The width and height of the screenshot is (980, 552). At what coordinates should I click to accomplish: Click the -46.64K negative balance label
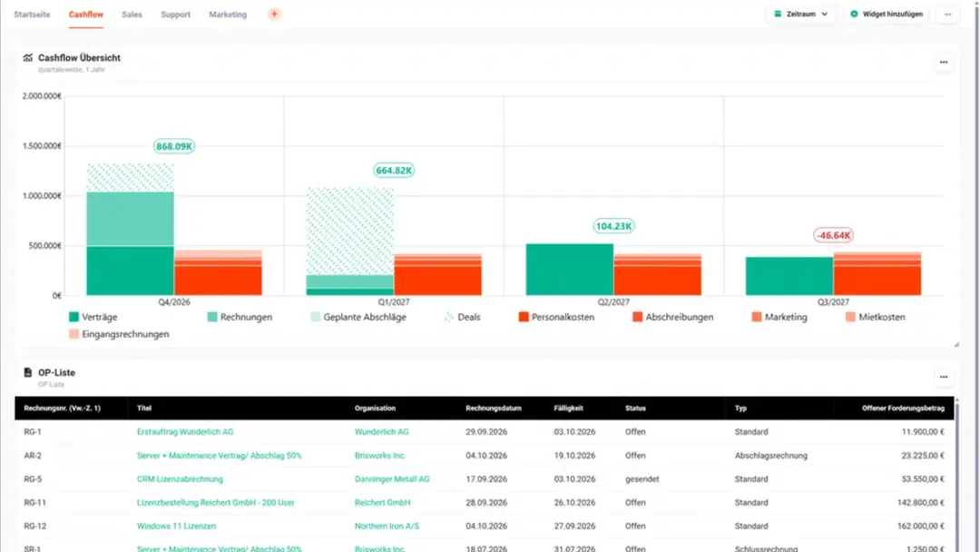pyautogui.click(x=833, y=235)
